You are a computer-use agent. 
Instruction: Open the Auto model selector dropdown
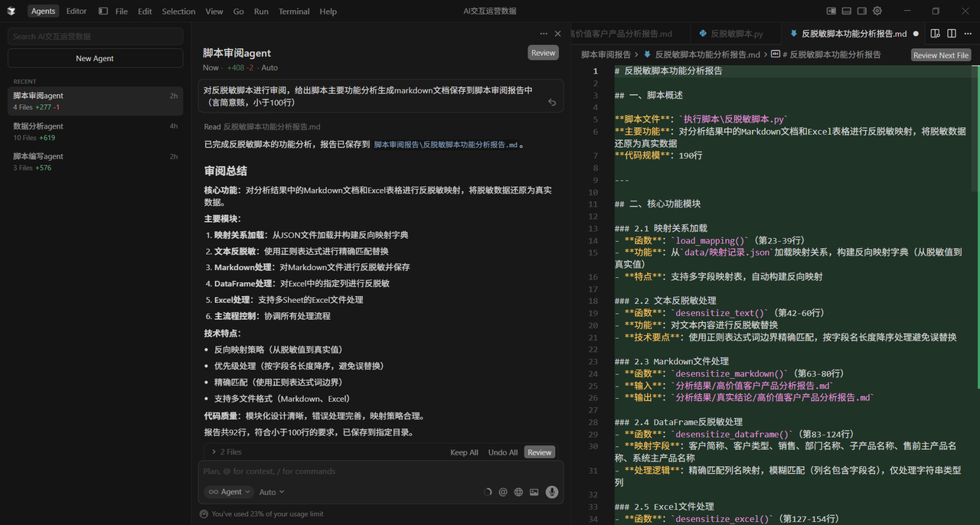271,491
